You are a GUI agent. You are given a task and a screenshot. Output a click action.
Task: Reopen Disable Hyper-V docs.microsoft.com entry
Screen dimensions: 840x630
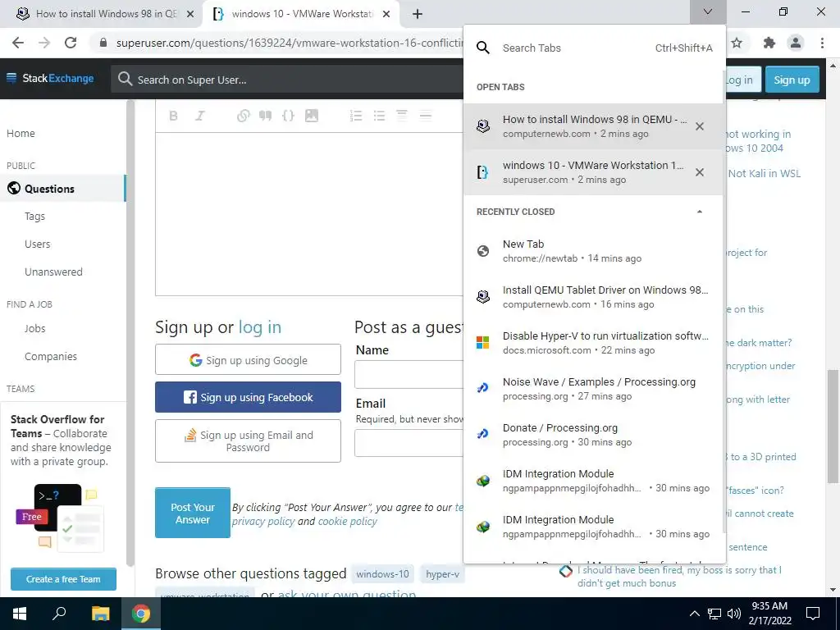pyautogui.click(x=593, y=343)
